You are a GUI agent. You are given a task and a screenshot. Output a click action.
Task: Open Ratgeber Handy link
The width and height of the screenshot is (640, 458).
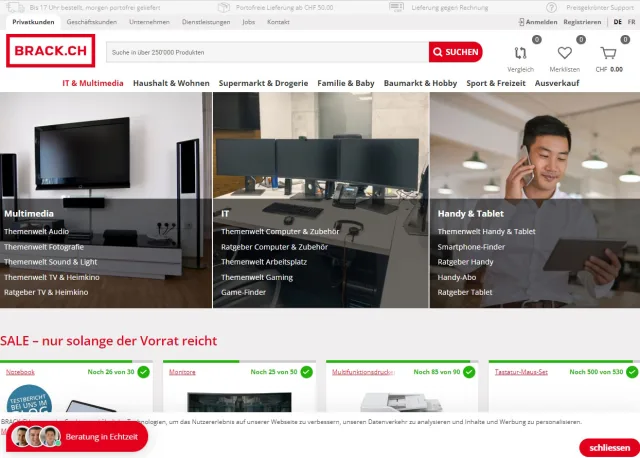pos(465,262)
